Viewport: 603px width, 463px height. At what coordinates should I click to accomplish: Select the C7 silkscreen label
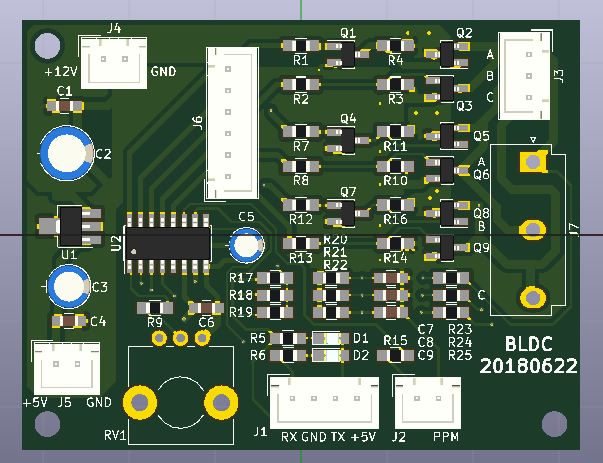tap(425, 330)
